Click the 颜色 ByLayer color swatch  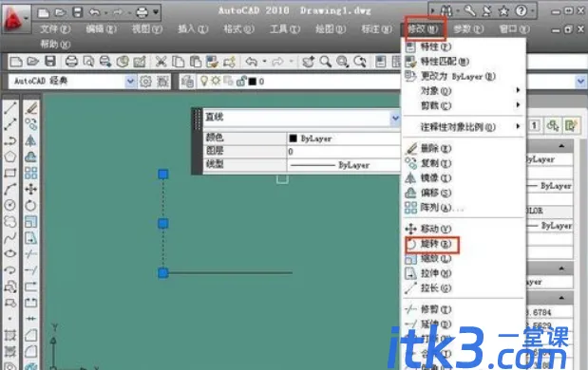(x=293, y=139)
